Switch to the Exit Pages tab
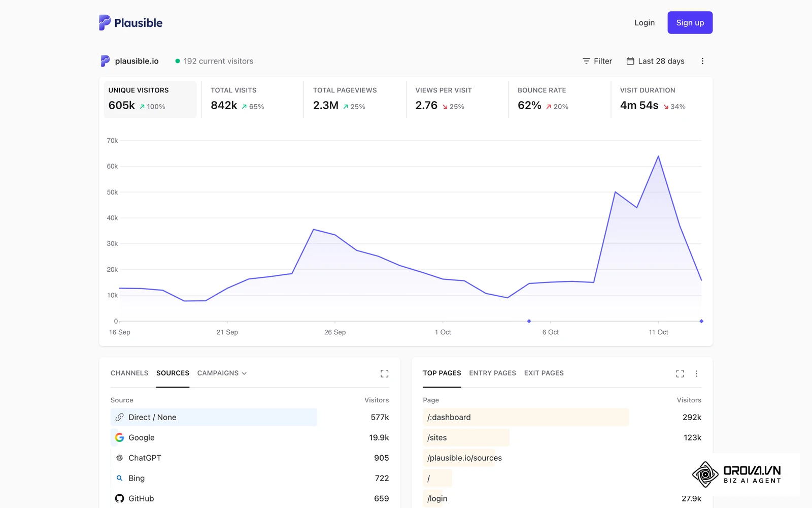This screenshot has height=508, width=812. [544, 373]
